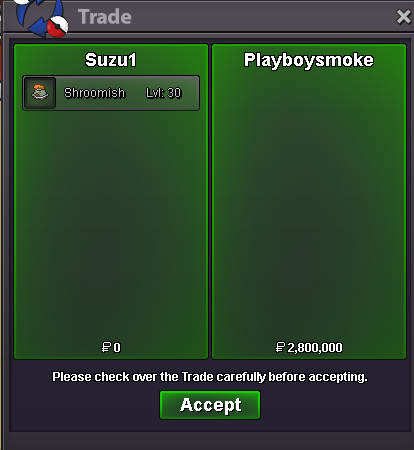
Task: Click Suzu1's money amount of 0
Action: point(117,348)
